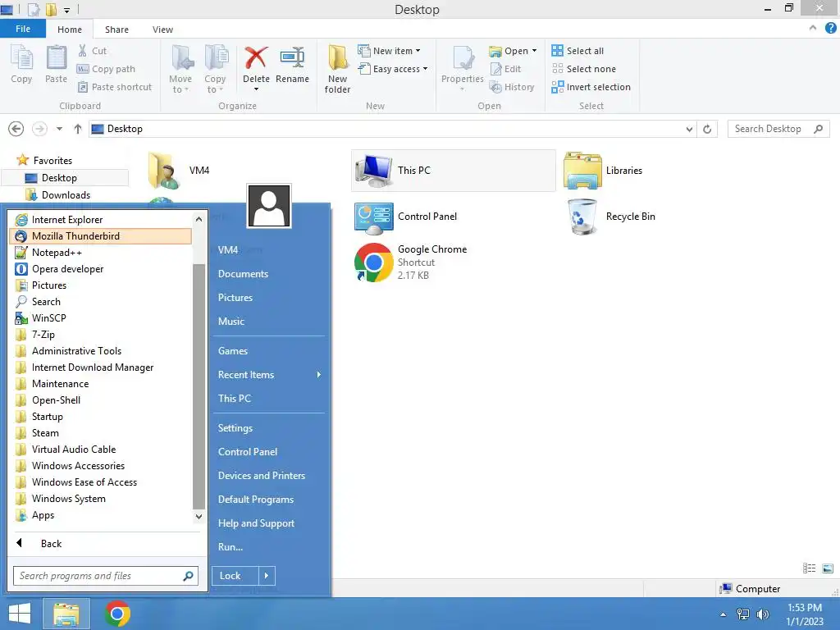Open the Open button dropdown arrow
The image size is (840, 630).
point(534,51)
